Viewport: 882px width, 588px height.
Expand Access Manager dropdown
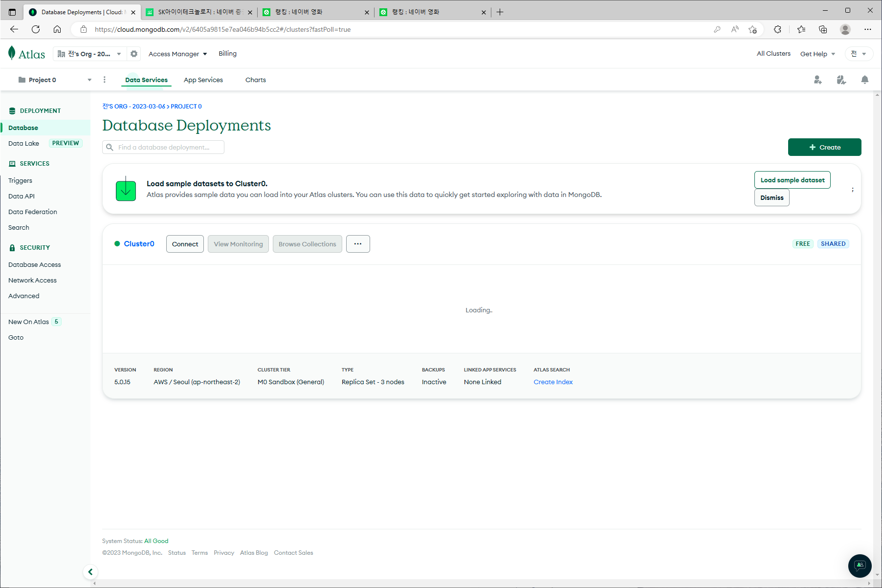(177, 54)
